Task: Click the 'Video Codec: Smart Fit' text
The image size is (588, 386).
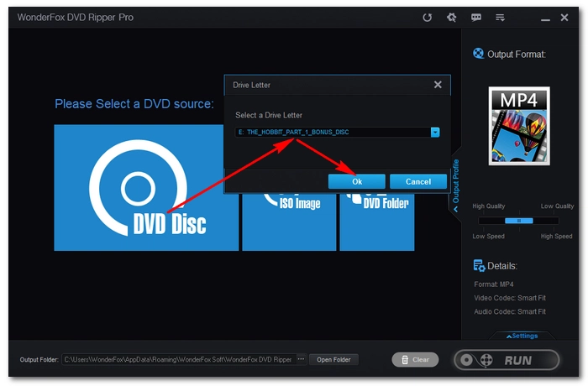Action: 510,298
